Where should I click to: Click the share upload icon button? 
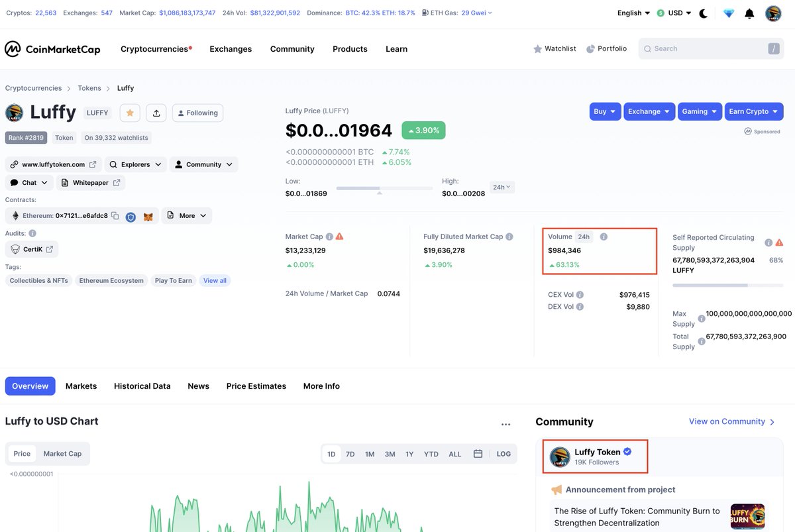click(x=156, y=113)
